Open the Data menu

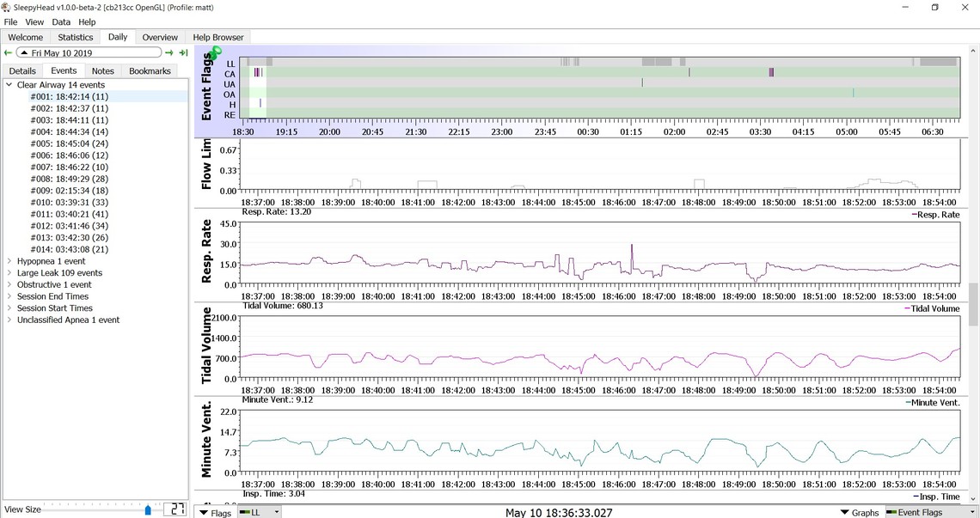pyautogui.click(x=61, y=21)
